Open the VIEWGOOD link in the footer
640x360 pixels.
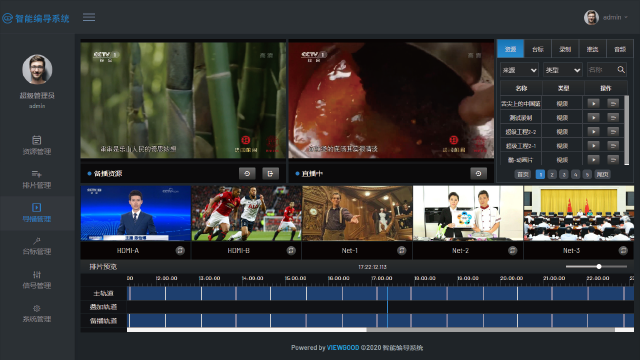(343, 348)
